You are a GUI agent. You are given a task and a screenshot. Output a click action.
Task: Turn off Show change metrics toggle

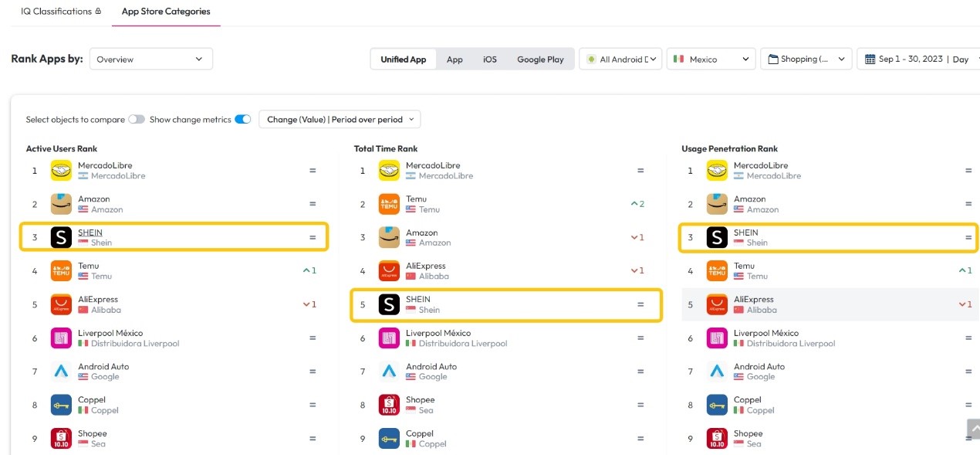click(243, 120)
